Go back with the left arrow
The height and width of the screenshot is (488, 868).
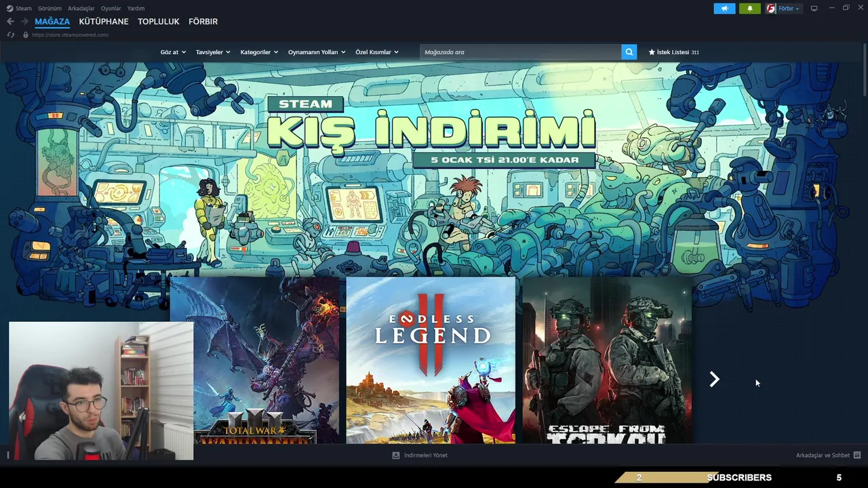[x=10, y=22]
